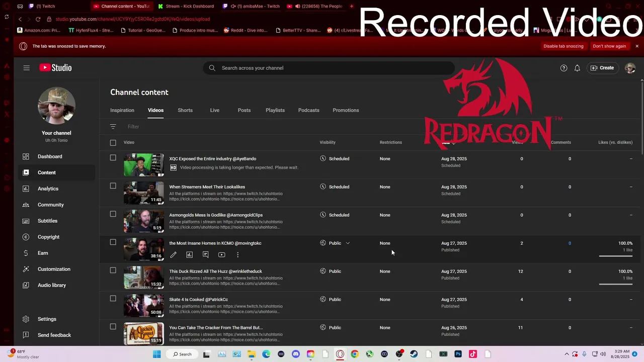This screenshot has height=362, width=644.
Task: Open three-dot options for KCMO video
Action: tap(237, 255)
